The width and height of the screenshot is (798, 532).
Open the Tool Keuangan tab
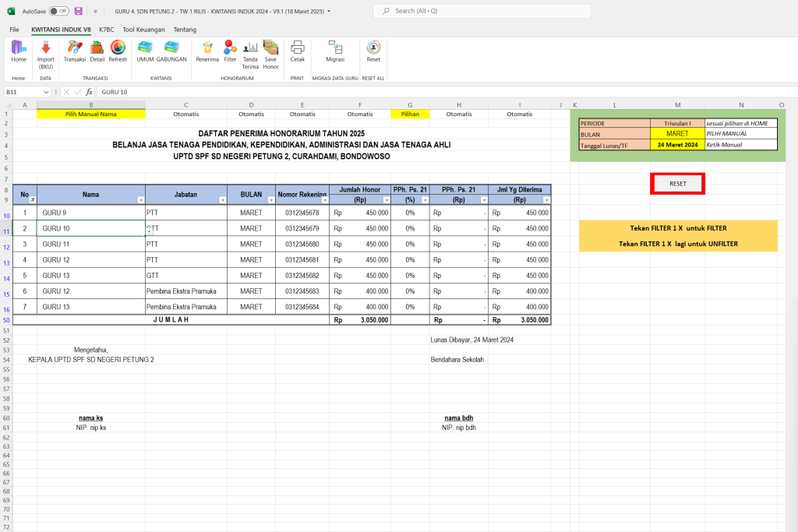143,30
